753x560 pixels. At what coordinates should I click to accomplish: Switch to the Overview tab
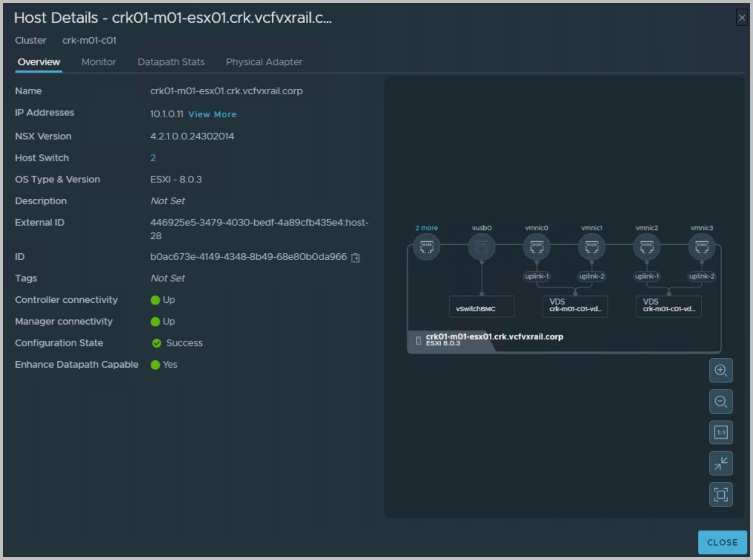point(39,62)
